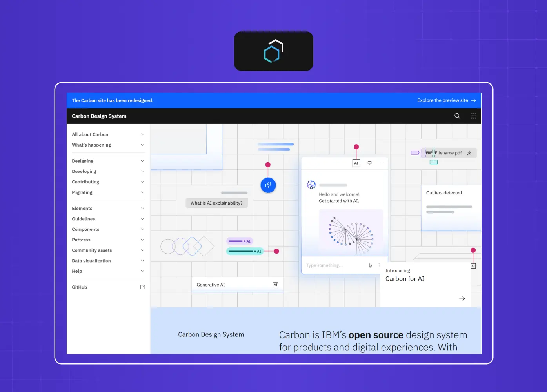Image resolution: width=547 pixels, height=392 pixels.
Task: Click the chat window pop-out icon
Action: [369, 163]
